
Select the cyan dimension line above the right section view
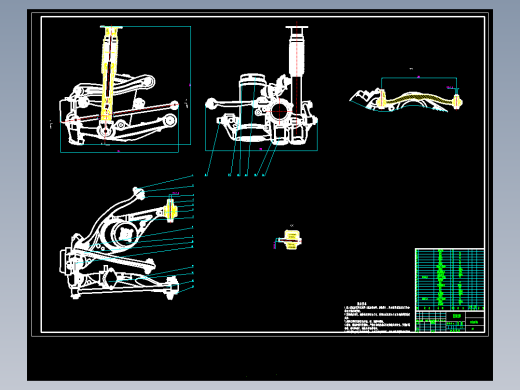419,78
